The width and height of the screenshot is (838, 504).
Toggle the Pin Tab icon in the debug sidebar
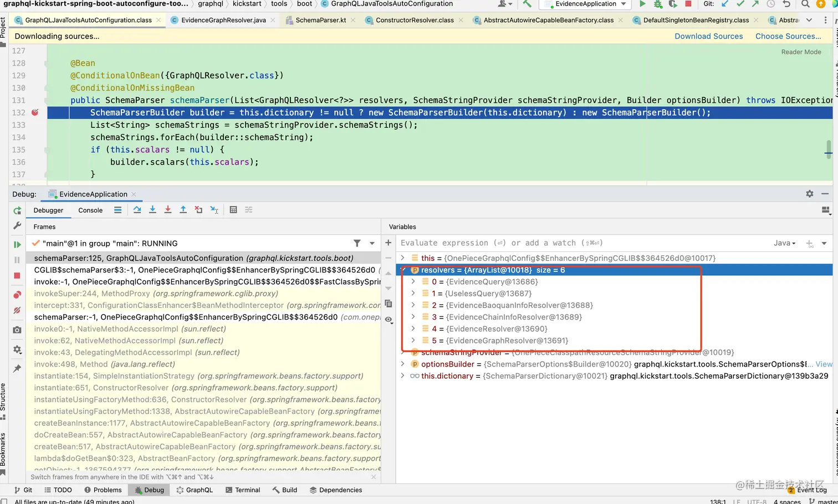tap(17, 368)
